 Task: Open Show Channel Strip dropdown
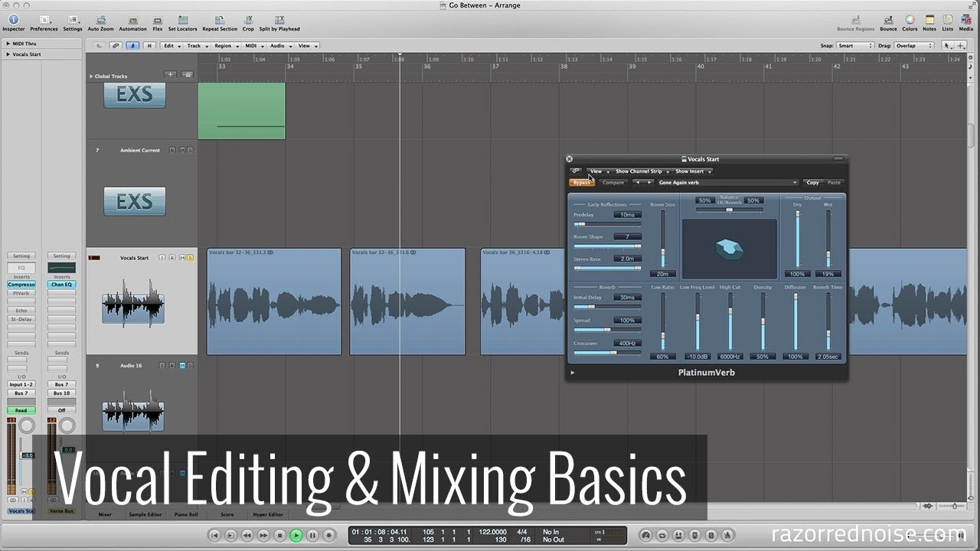pyautogui.click(x=642, y=171)
